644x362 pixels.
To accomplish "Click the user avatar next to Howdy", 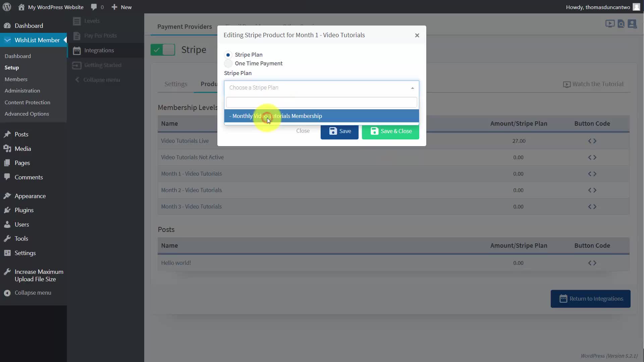I will pos(636,7).
